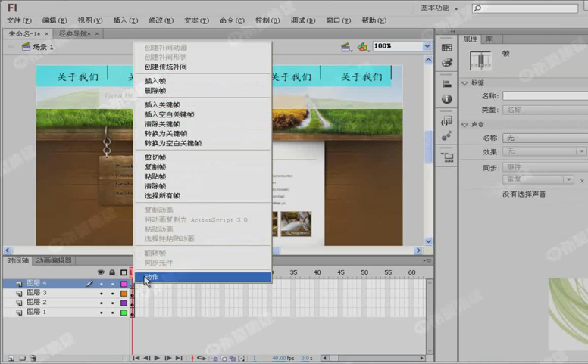Open the 效果 sound effect dropdown
The image size is (588, 364).
[x=544, y=151]
